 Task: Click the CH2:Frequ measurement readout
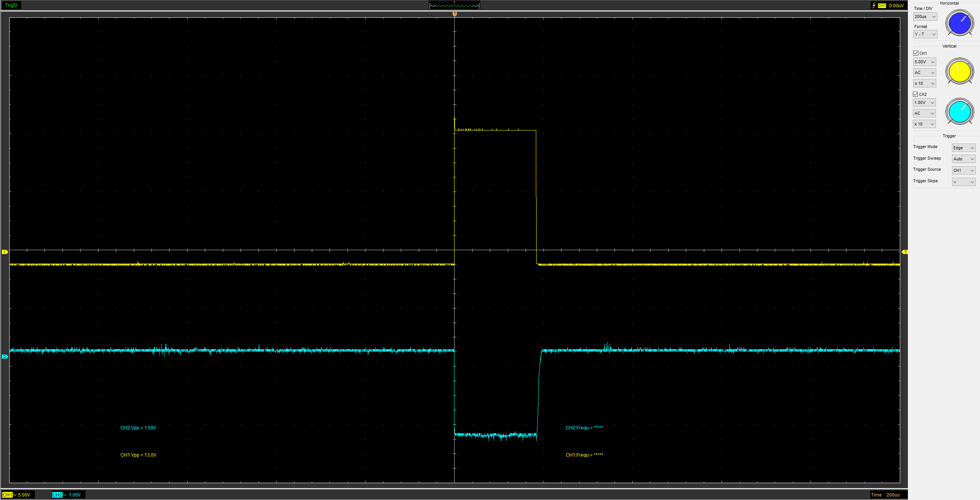click(584, 428)
